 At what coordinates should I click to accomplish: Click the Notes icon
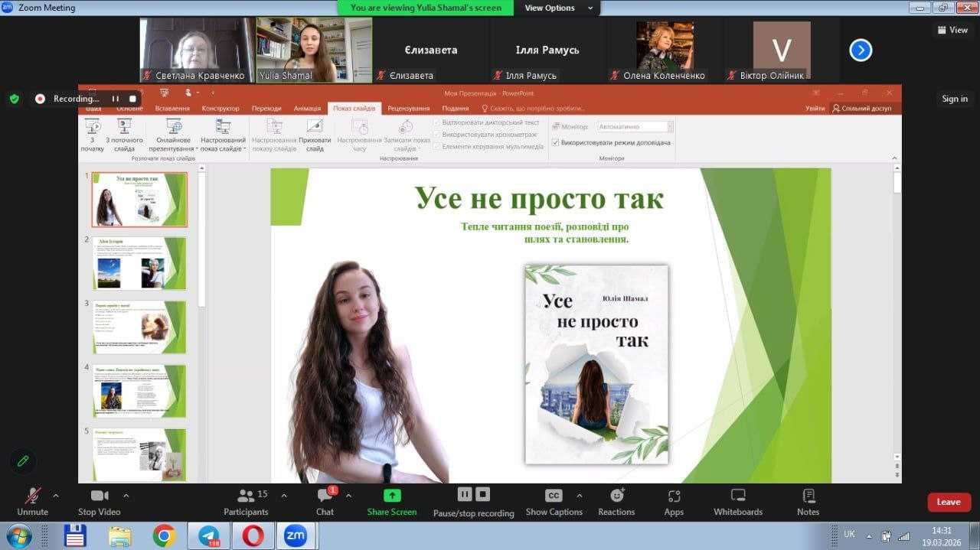click(808, 496)
